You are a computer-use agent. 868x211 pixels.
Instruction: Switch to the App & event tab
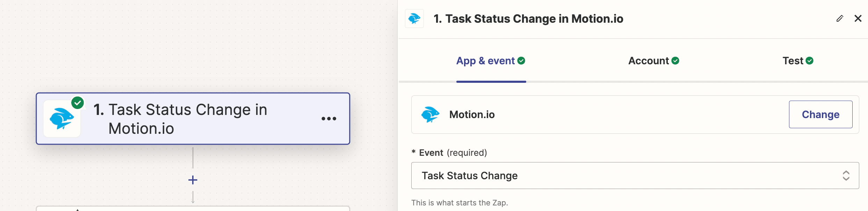[485, 61]
